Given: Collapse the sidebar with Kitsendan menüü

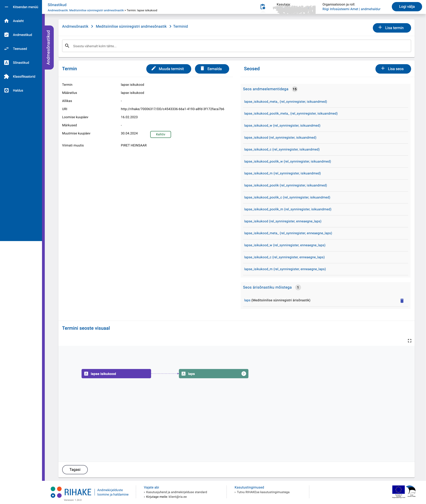Looking at the screenshot, I should (21, 7).
